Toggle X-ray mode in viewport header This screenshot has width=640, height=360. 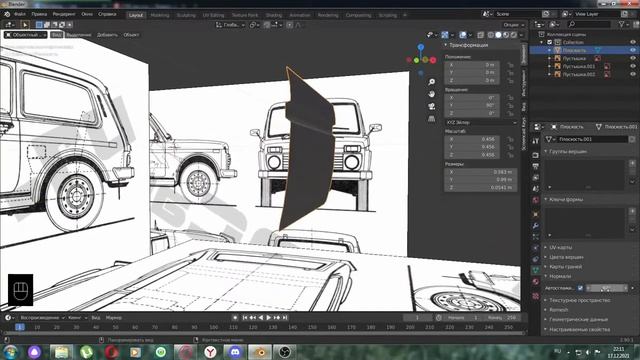pyautogui.click(x=480, y=35)
